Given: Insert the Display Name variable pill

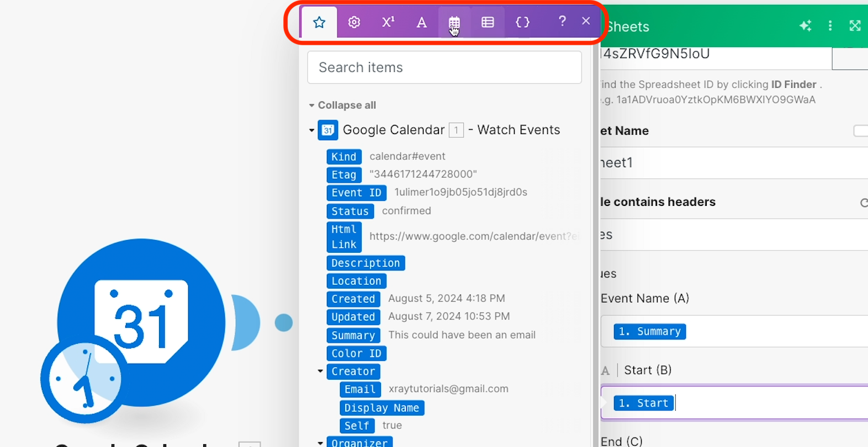Looking at the screenshot, I should point(382,408).
